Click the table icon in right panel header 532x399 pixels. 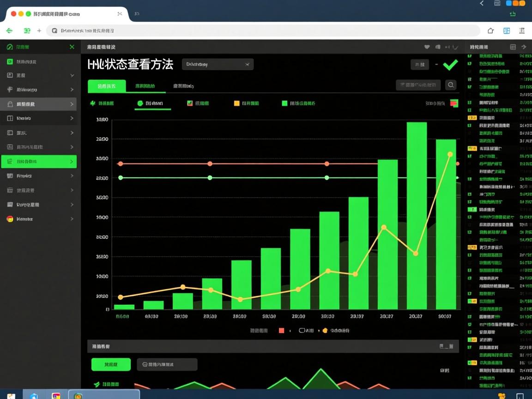(x=513, y=47)
